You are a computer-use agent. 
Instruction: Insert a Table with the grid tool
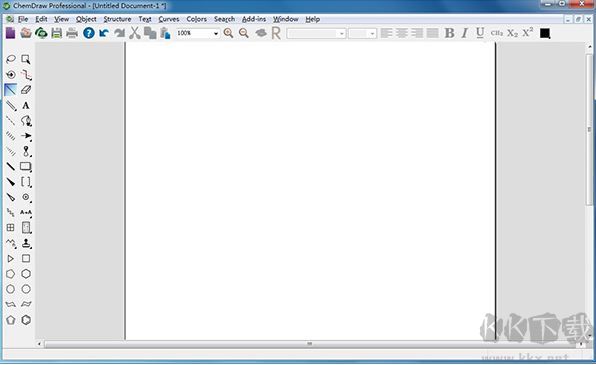pos(11,228)
